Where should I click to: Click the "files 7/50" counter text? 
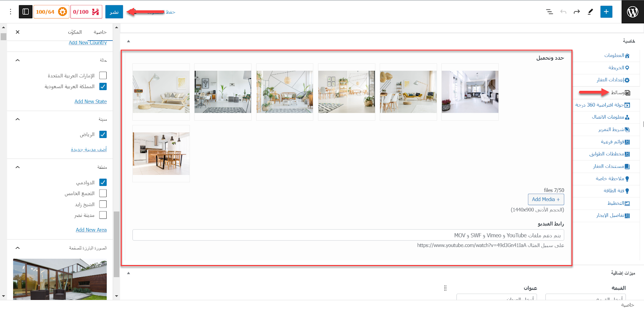coord(554,190)
